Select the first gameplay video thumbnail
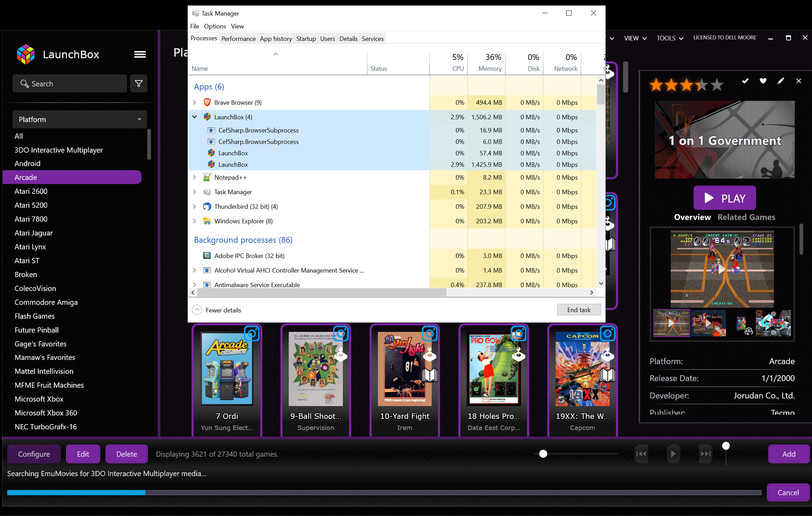The height and width of the screenshot is (516, 812). (x=671, y=323)
